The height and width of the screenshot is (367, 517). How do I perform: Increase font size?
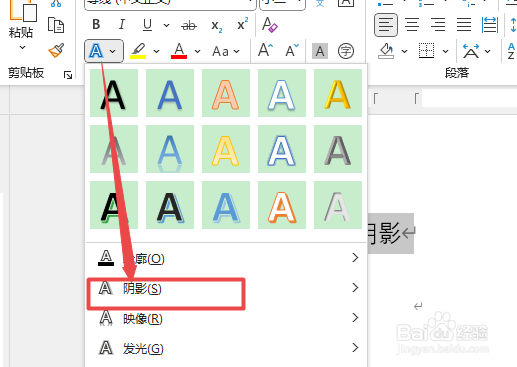click(x=266, y=51)
